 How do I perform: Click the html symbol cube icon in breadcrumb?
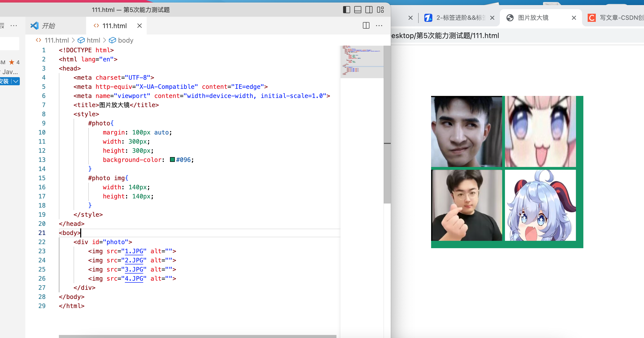tap(81, 40)
